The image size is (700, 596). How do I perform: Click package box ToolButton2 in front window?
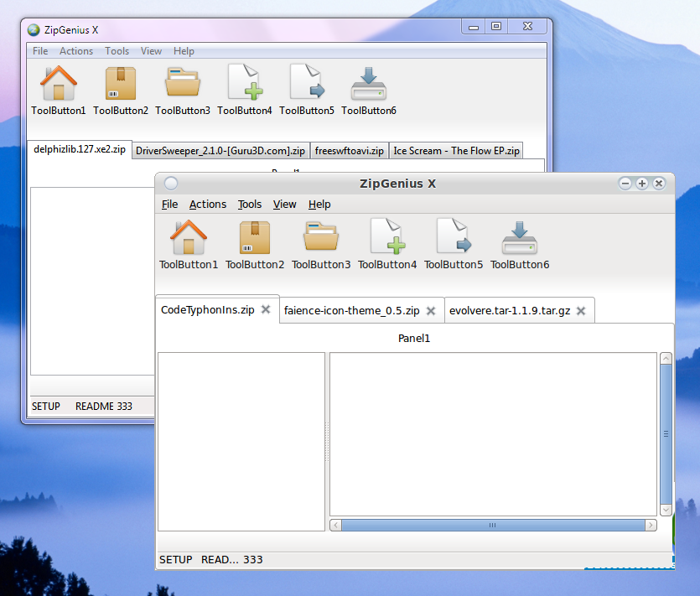[255, 244]
